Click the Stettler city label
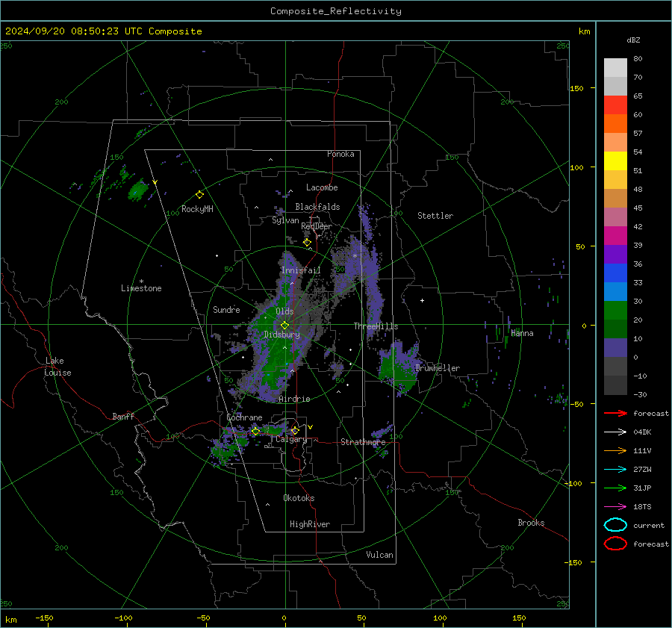This screenshot has height=628, width=672. 435,216
